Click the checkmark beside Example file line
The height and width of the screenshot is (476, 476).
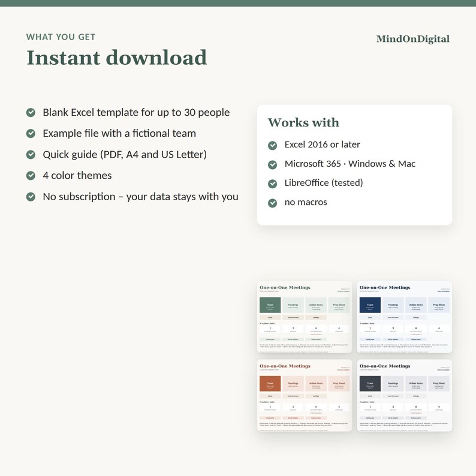coord(31,133)
